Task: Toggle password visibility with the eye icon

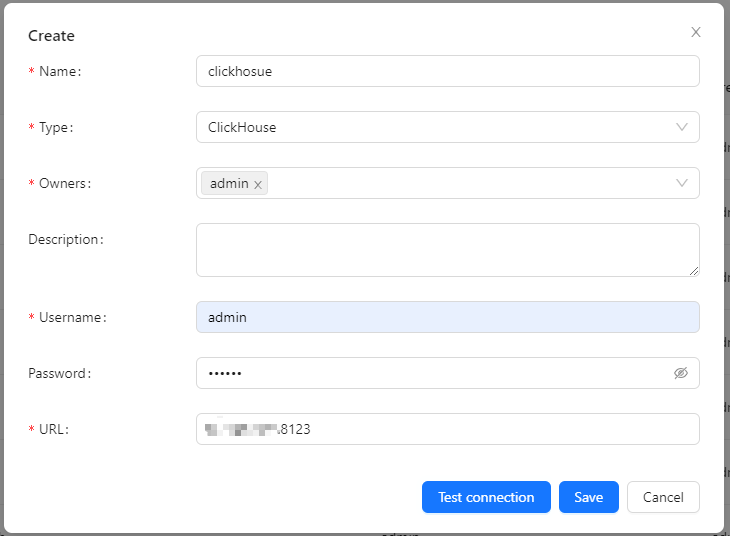Action: pos(681,373)
